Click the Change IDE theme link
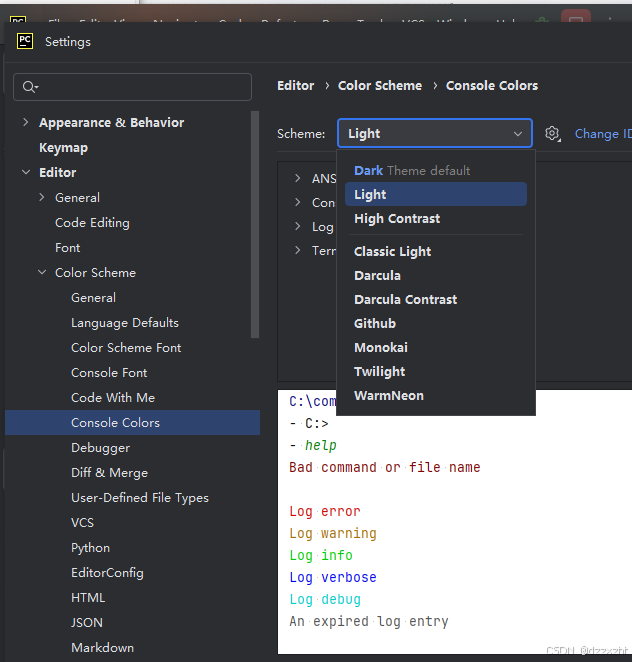 coord(603,134)
